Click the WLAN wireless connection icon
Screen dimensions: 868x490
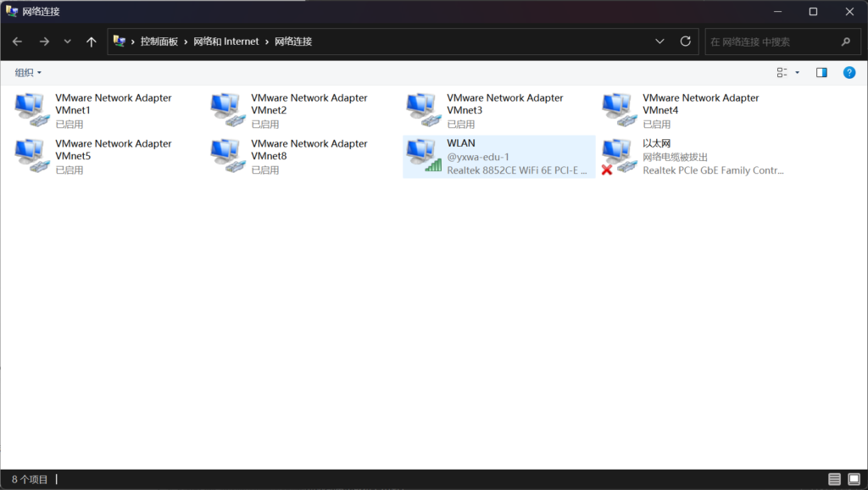(x=423, y=156)
